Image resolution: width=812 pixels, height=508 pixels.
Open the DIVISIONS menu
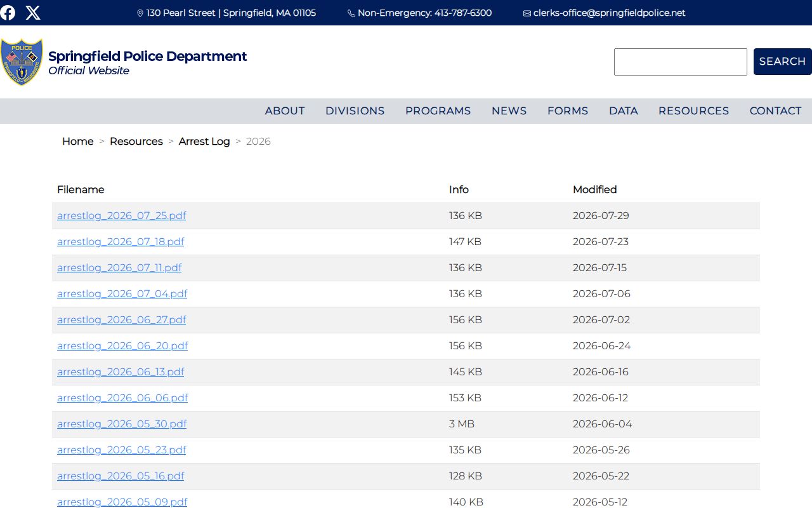click(355, 111)
